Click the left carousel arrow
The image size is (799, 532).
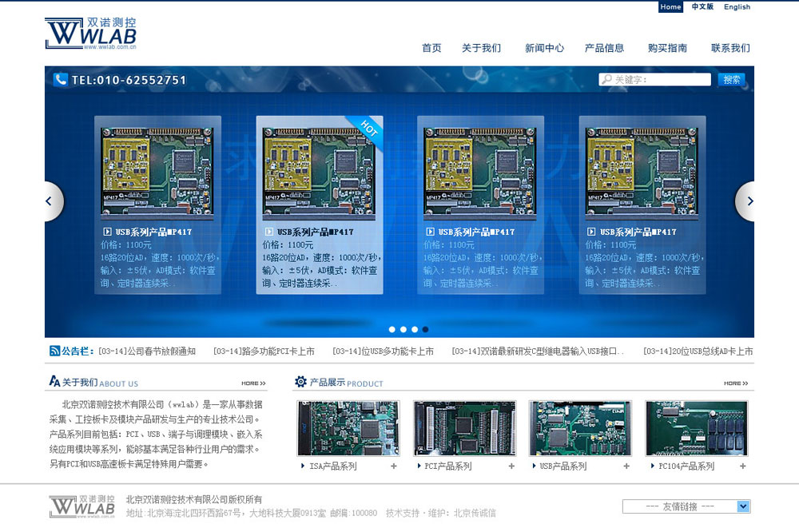52,201
